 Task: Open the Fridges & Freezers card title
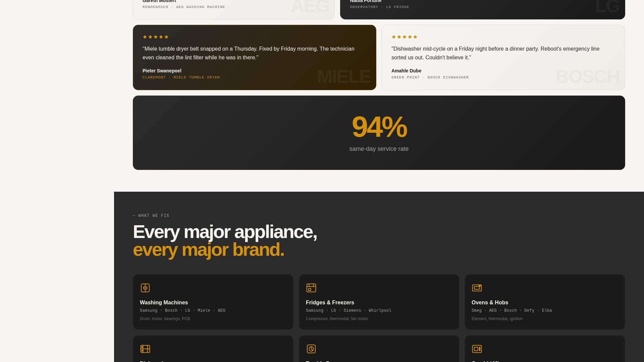click(330, 302)
